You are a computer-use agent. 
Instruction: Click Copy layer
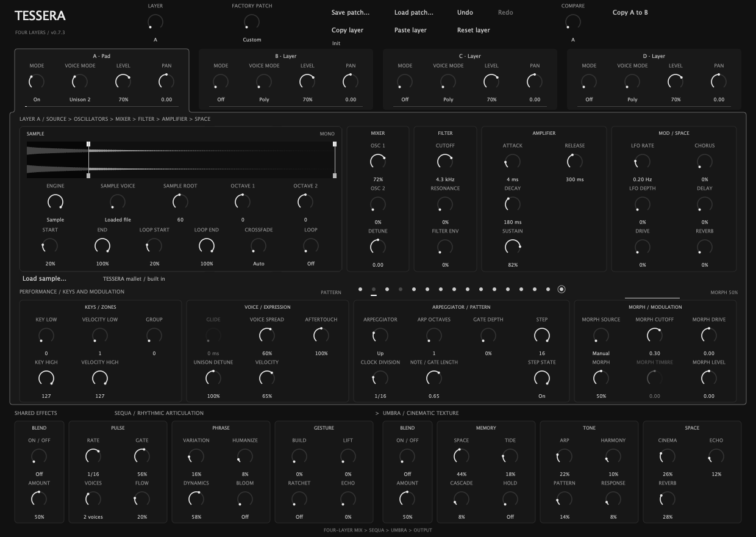point(347,30)
